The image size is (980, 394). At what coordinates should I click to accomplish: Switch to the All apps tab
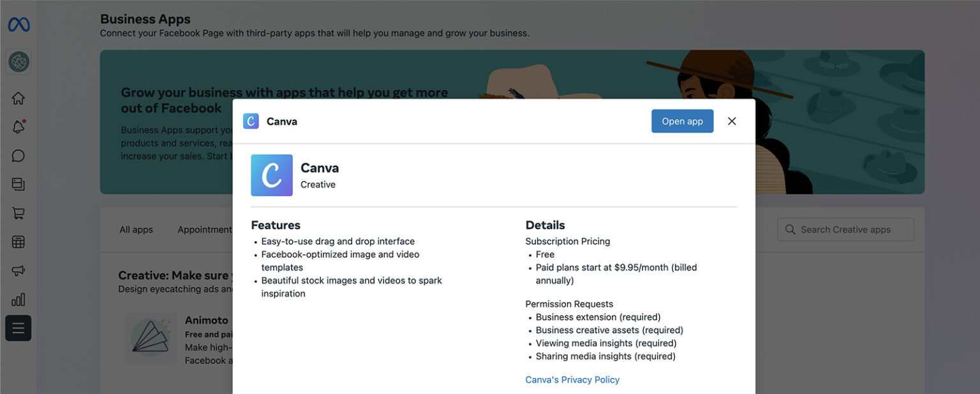pyautogui.click(x=135, y=229)
